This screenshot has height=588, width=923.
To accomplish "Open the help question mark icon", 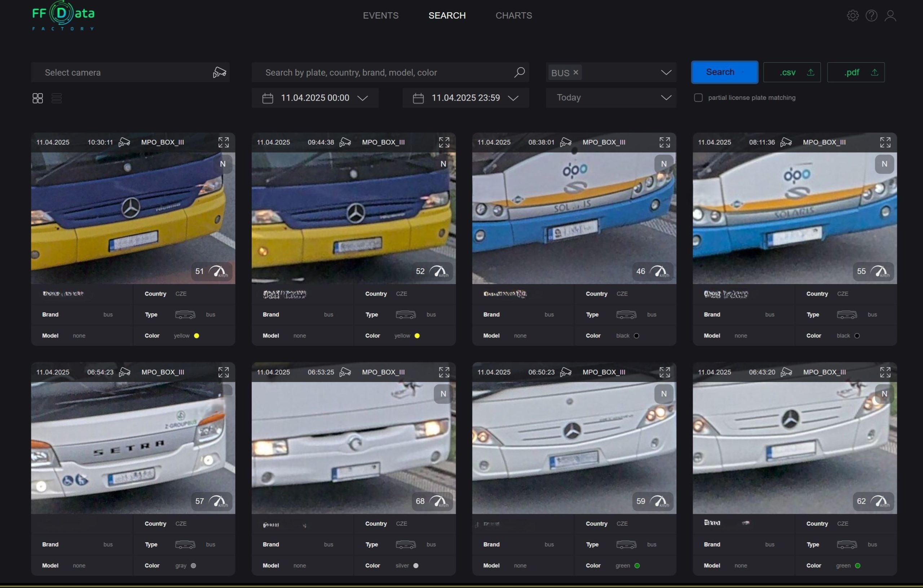I will (871, 16).
